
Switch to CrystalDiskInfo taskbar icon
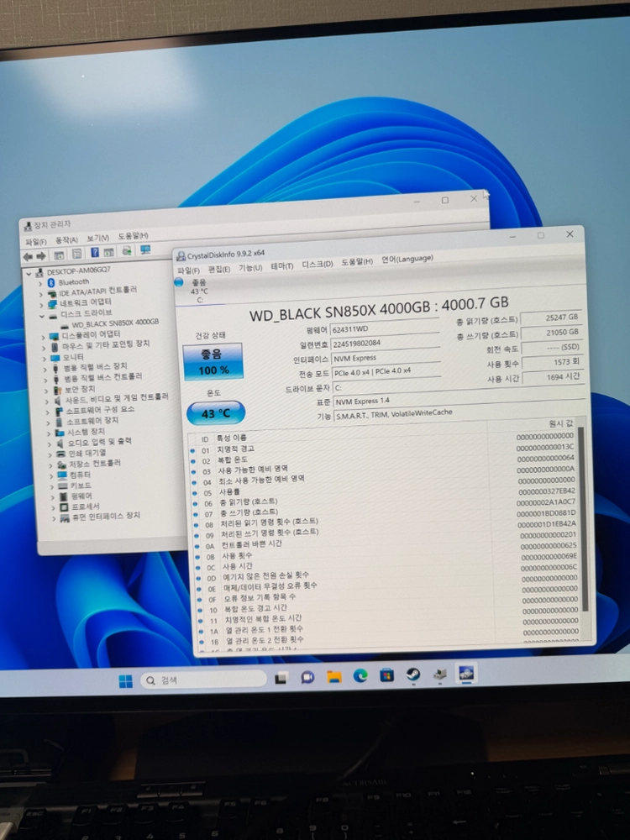(x=466, y=674)
